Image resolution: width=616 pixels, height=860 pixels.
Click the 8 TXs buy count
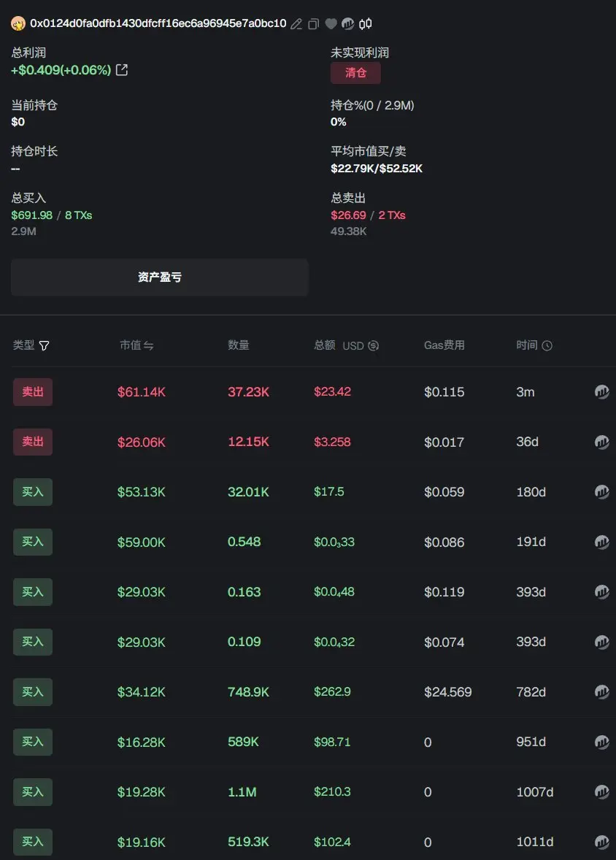[78, 215]
